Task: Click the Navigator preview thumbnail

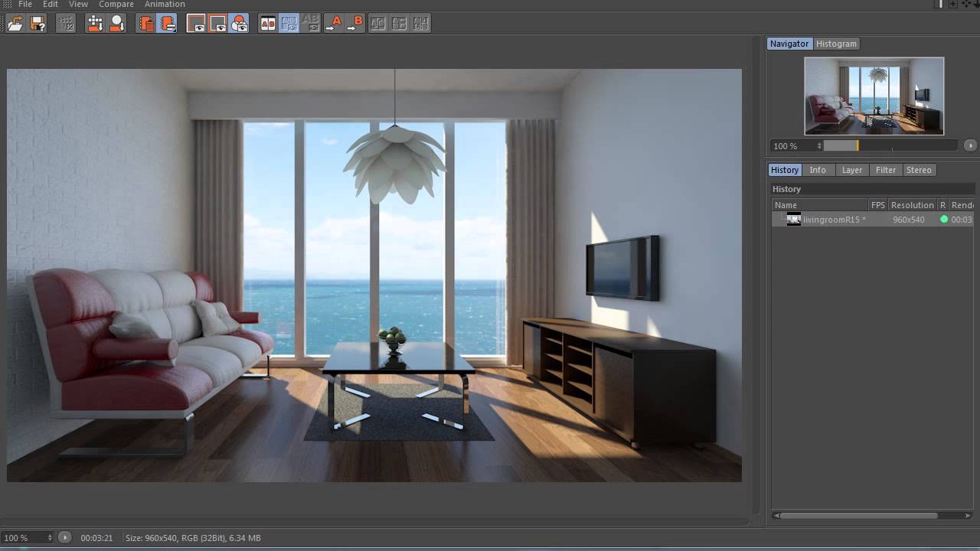Action: tap(874, 96)
